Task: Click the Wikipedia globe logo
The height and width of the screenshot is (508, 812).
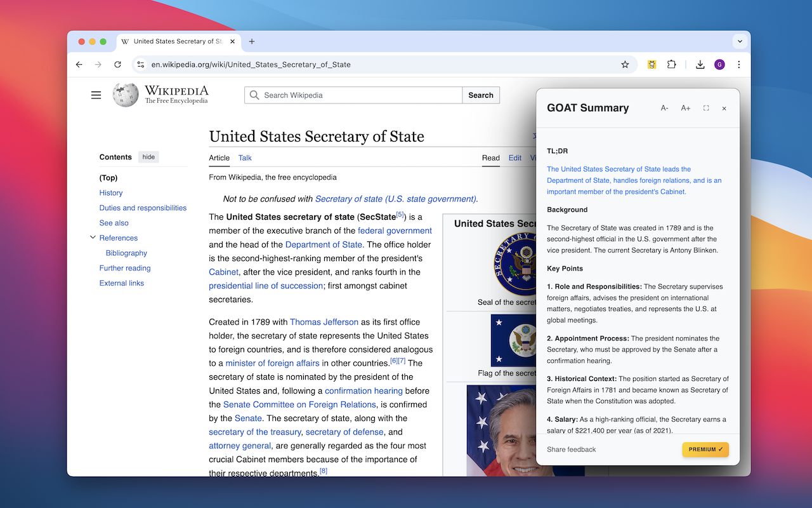Action: (x=126, y=95)
